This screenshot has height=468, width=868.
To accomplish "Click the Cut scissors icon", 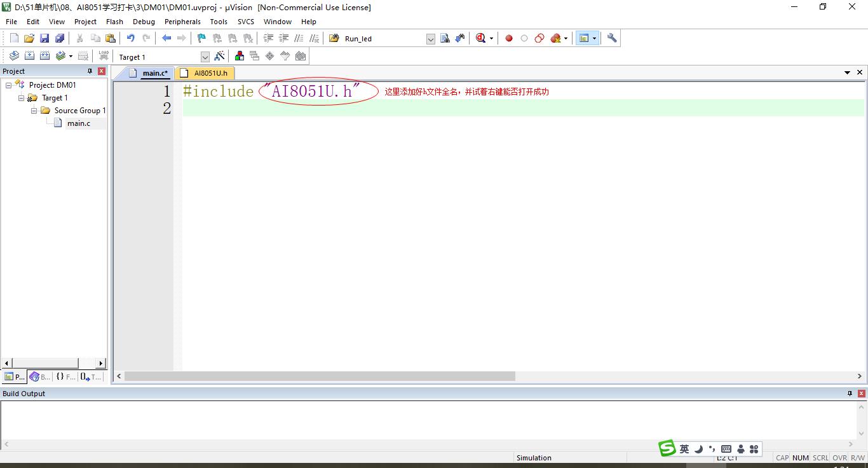I will (80, 38).
